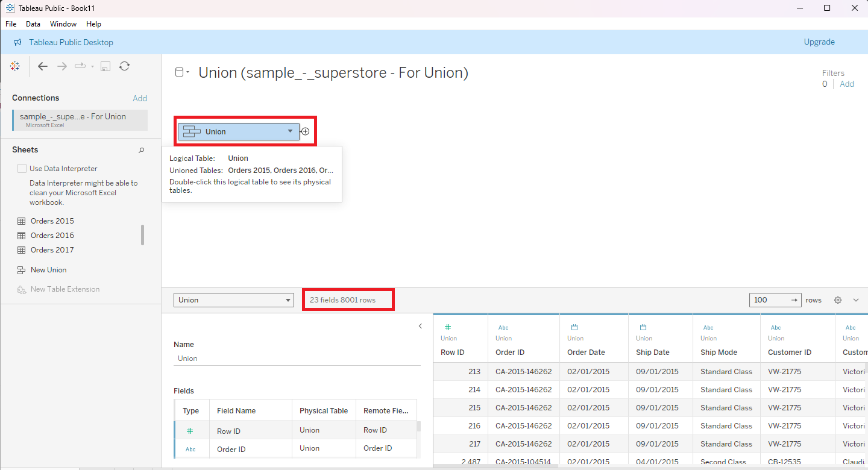Open the Data menu
This screenshot has width=868, height=470.
coord(33,24)
